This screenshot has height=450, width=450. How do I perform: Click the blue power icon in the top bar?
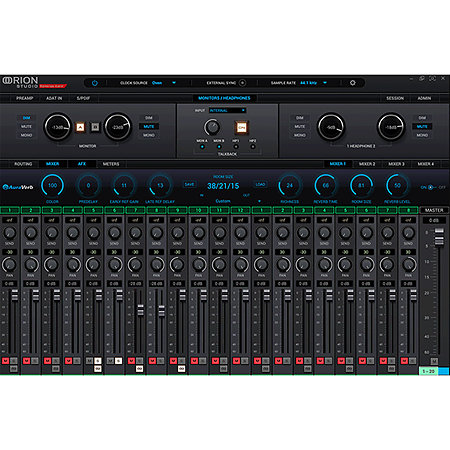(95, 83)
